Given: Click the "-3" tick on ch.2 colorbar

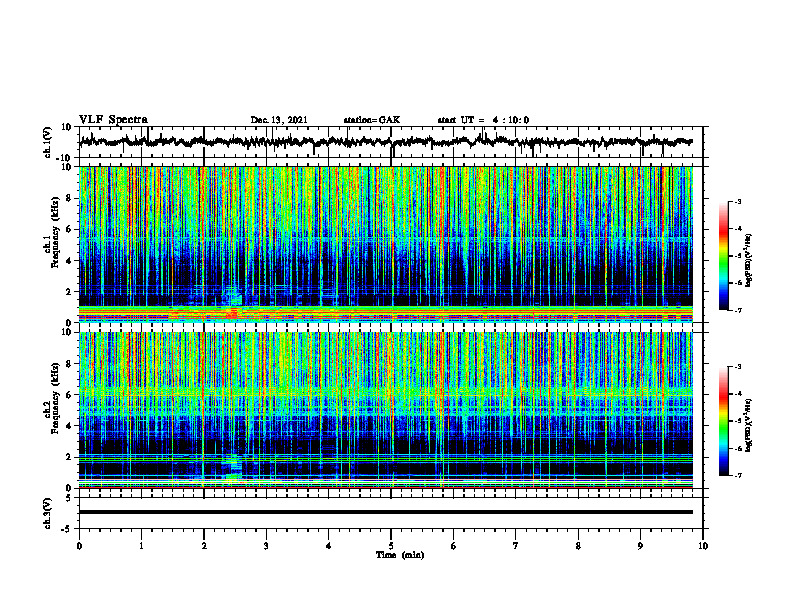Looking at the screenshot, I should click(x=738, y=367).
